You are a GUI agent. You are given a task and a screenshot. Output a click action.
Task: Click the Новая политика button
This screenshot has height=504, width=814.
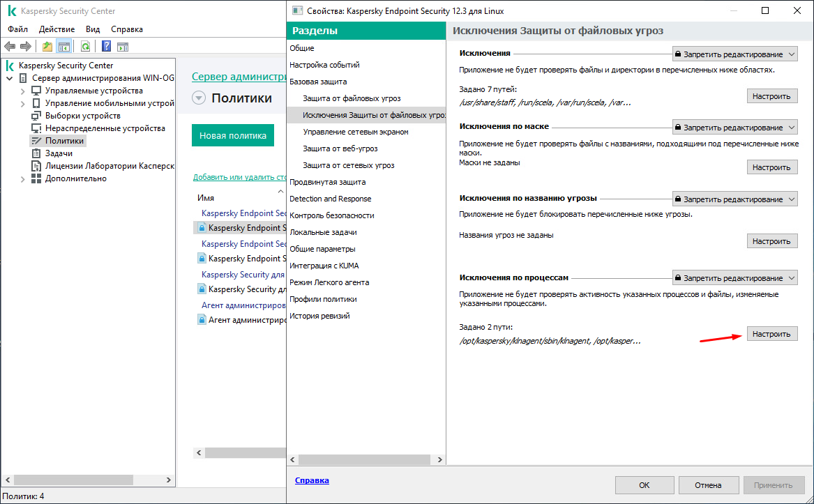[233, 136]
